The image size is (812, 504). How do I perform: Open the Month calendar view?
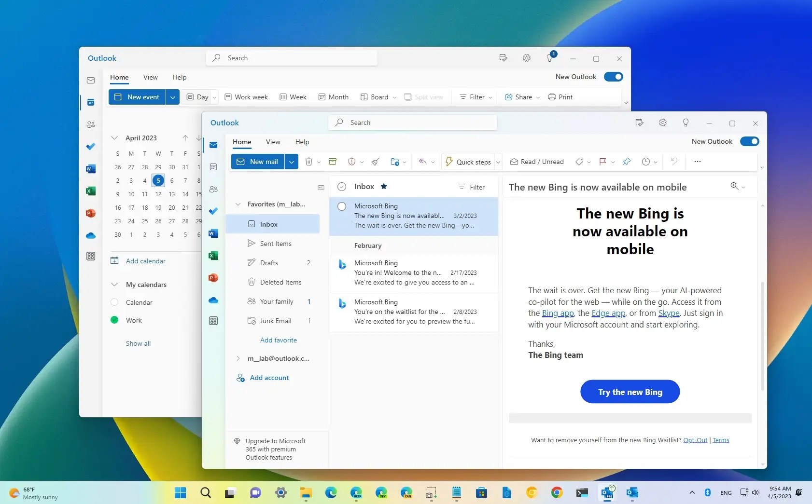334,96
